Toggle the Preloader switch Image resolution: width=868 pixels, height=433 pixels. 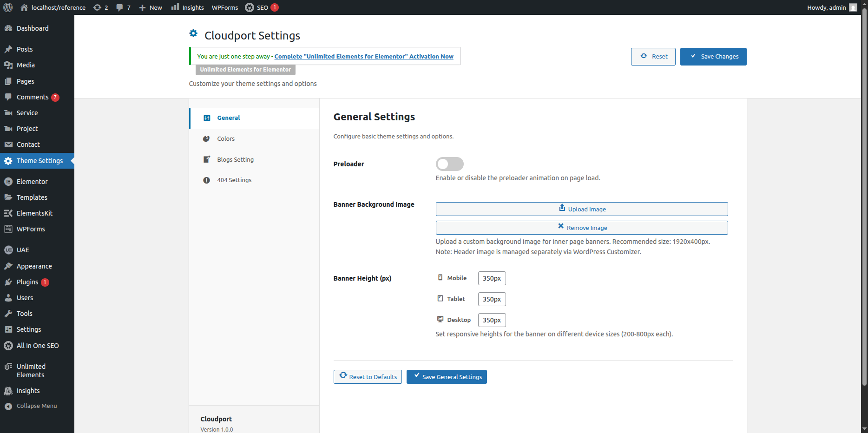click(449, 164)
